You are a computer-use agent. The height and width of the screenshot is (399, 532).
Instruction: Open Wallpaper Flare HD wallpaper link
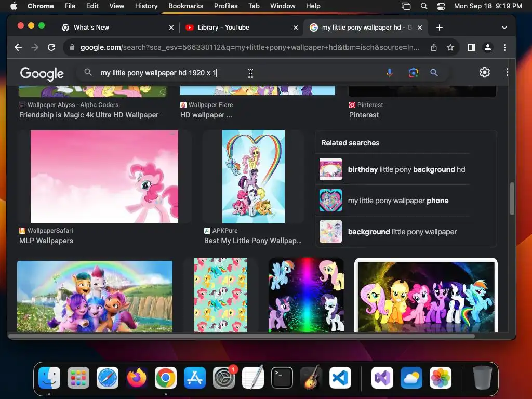(206, 115)
